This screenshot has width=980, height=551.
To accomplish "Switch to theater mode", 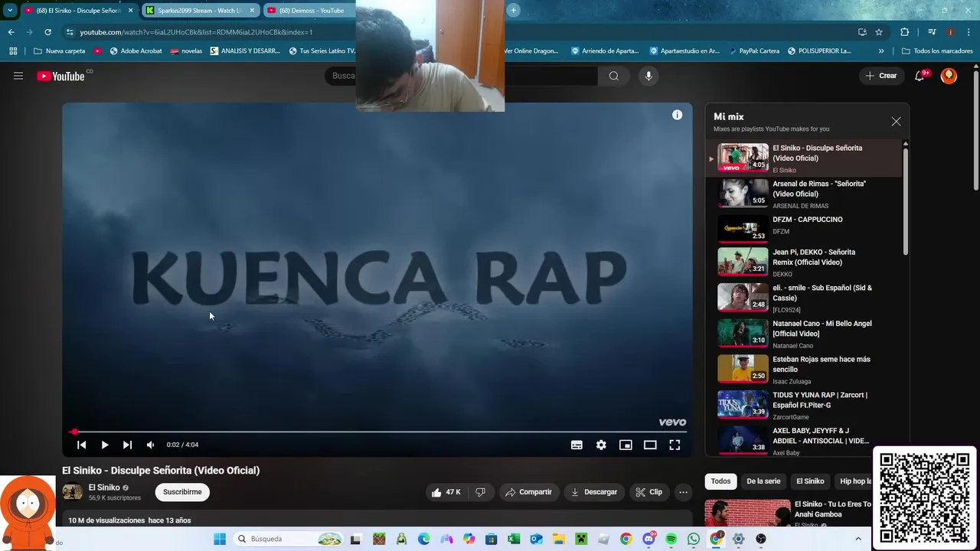I will click(x=650, y=445).
